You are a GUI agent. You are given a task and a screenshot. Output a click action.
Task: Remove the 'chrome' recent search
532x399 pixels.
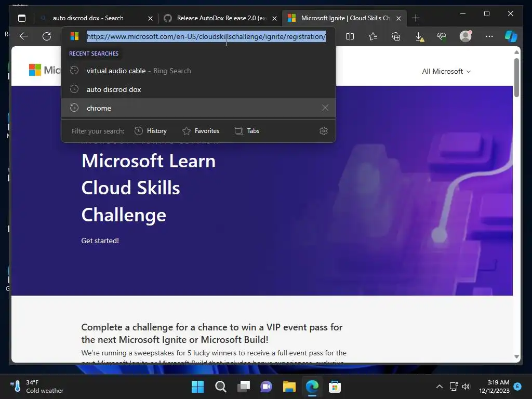[x=325, y=108]
